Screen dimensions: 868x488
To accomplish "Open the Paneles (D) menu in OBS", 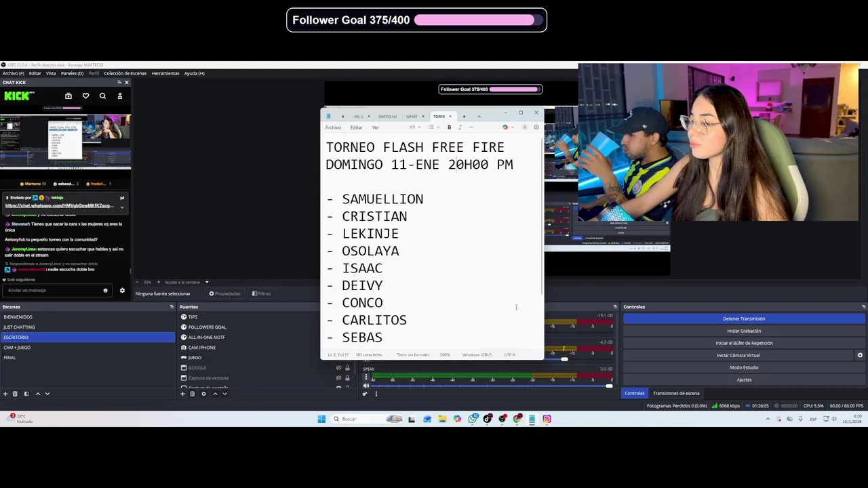I will [x=72, y=73].
